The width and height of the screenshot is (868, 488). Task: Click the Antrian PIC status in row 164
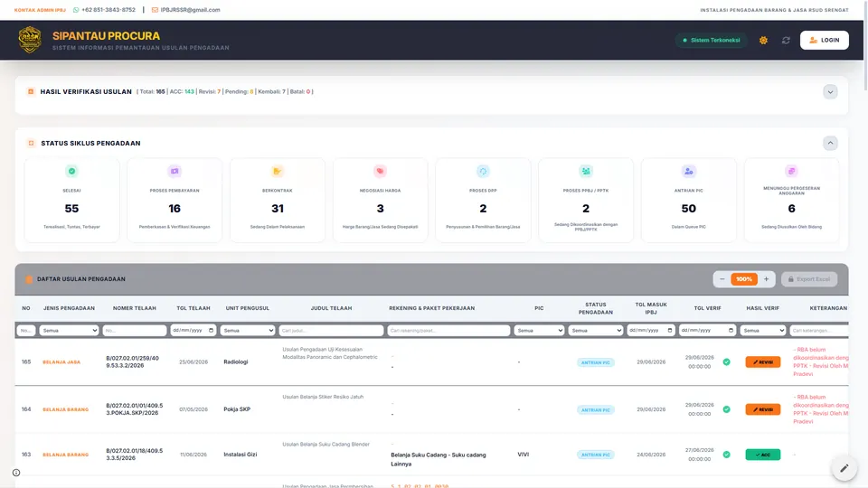coord(596,410)
